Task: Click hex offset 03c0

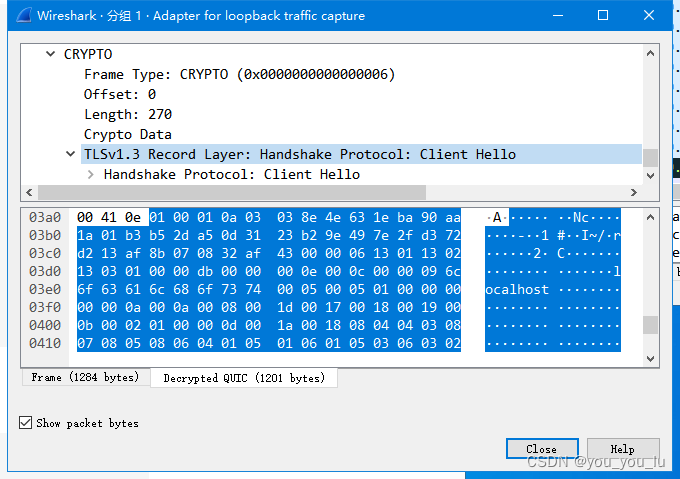Action: coord(45,253)
